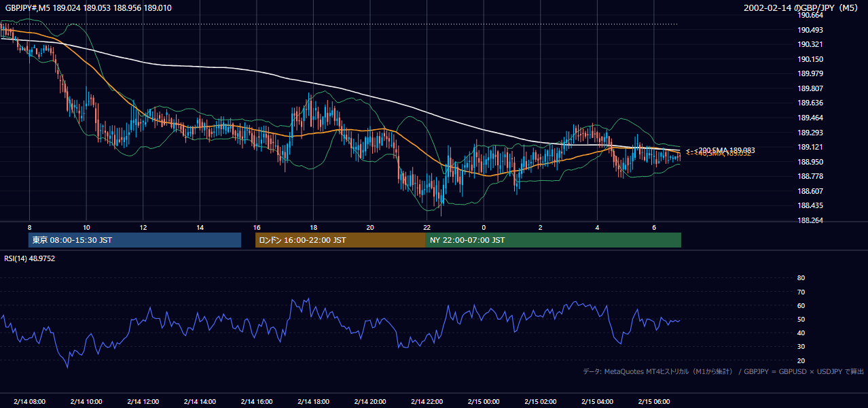Click hour label 6 under price chart
The height and width of the screenshot is (408, 868).
[x=654, y=227]
